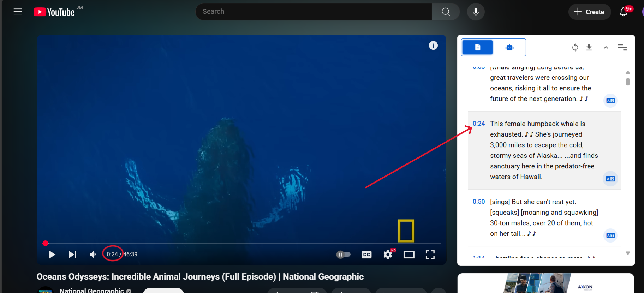Enter fullscreen mode

pos(430,255)
